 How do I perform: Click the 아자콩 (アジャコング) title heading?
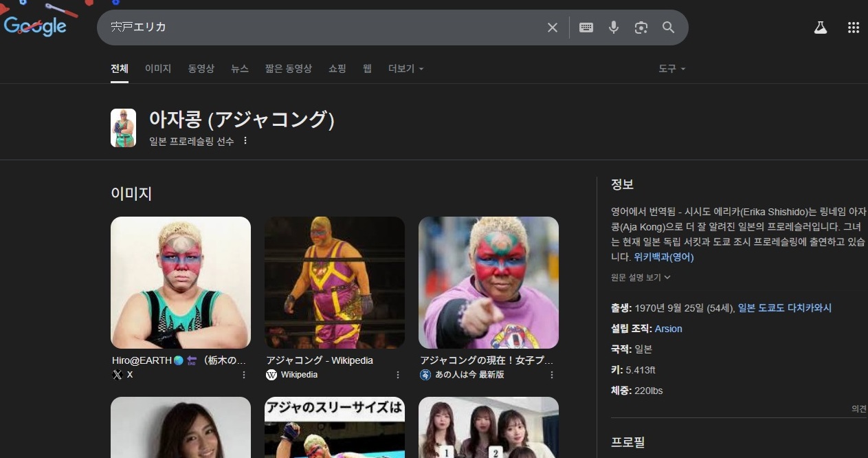tap(241, 120)
